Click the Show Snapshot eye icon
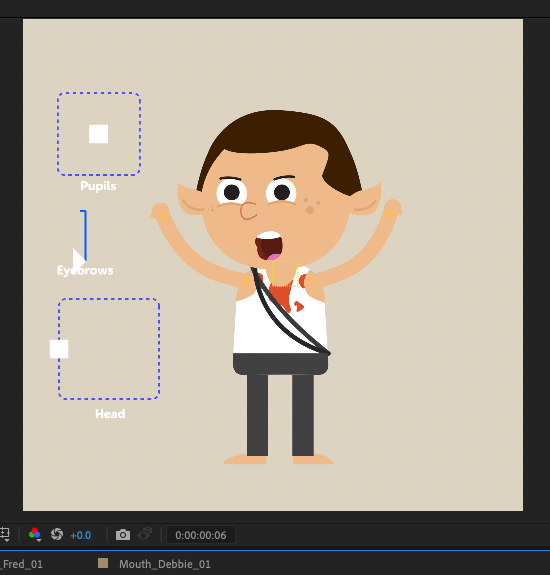The width and height of the screenshot is (550, 575). pos(145,534)
